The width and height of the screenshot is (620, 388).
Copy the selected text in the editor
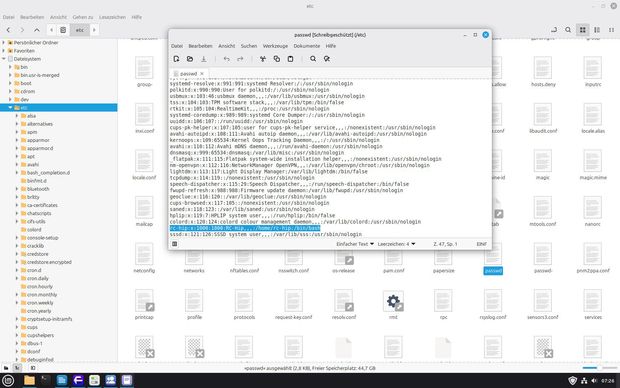276,59
